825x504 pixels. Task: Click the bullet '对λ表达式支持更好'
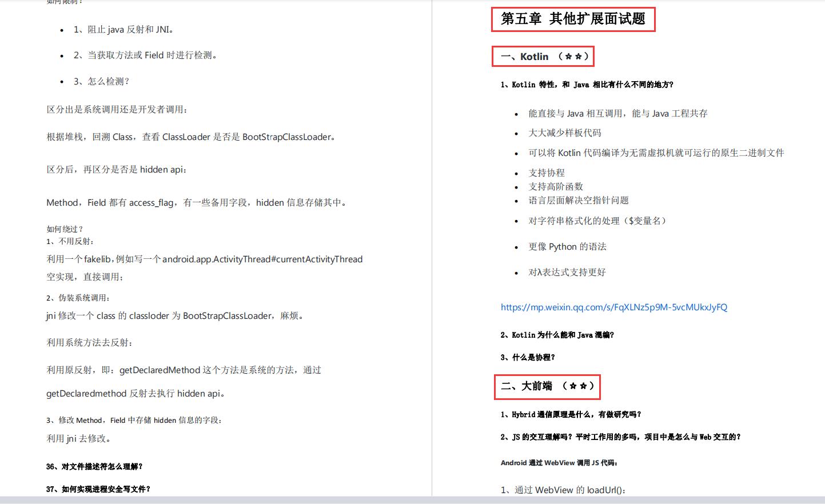(567, 273)
